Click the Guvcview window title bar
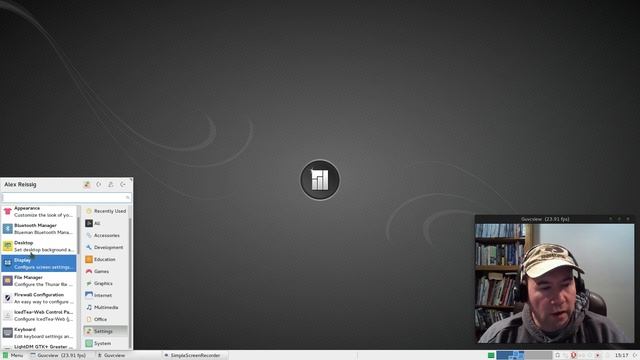This screenshot has width=640, height=360. 555,219
